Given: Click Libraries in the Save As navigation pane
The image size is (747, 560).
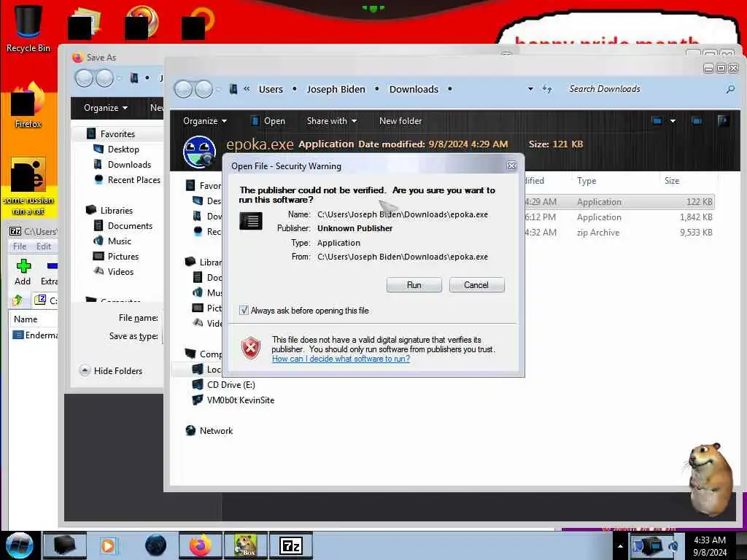Looking at the screenshot, I should 116,210.
